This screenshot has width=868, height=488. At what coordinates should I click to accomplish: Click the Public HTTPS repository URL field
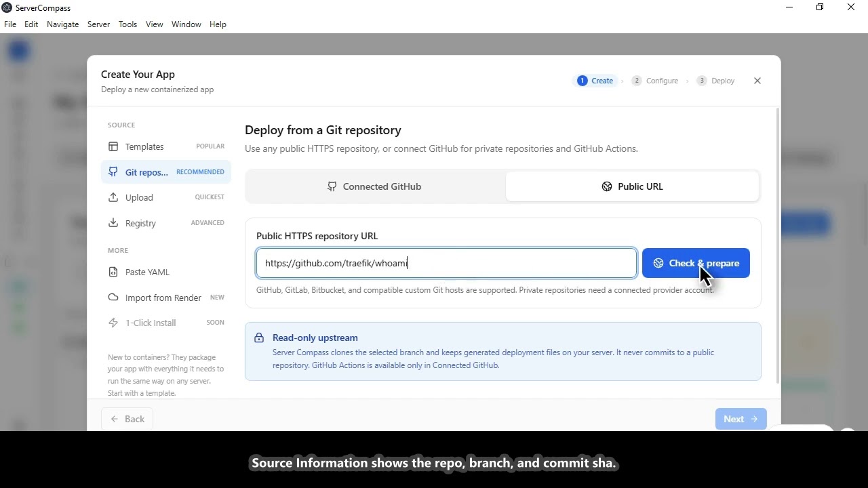(x=447, y=263)
